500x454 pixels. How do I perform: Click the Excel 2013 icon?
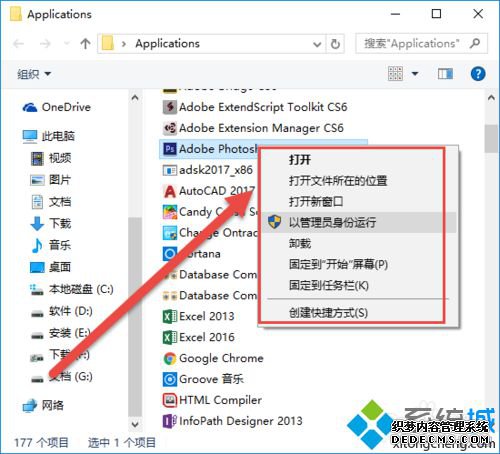coord(170,316)
